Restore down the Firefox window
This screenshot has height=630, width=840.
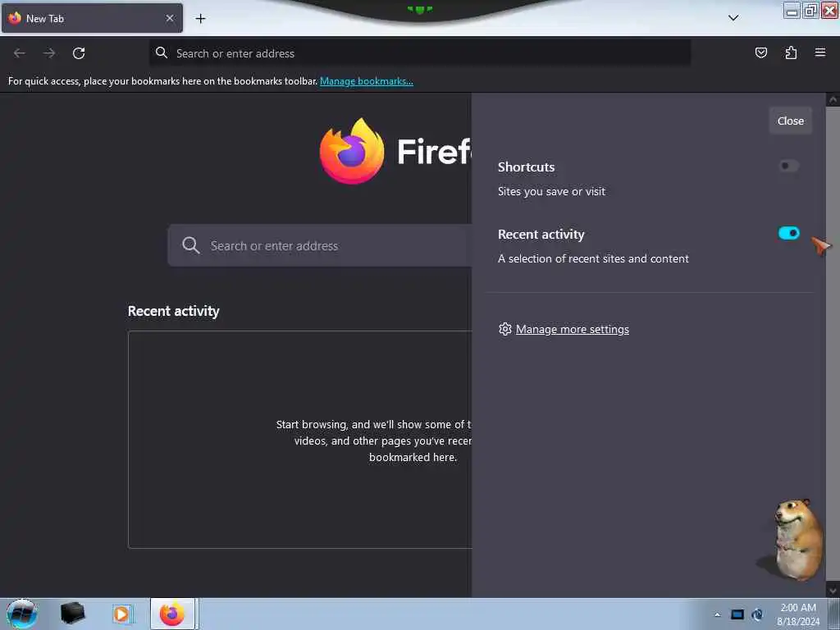pyautogui.click(x=810, y=10)
